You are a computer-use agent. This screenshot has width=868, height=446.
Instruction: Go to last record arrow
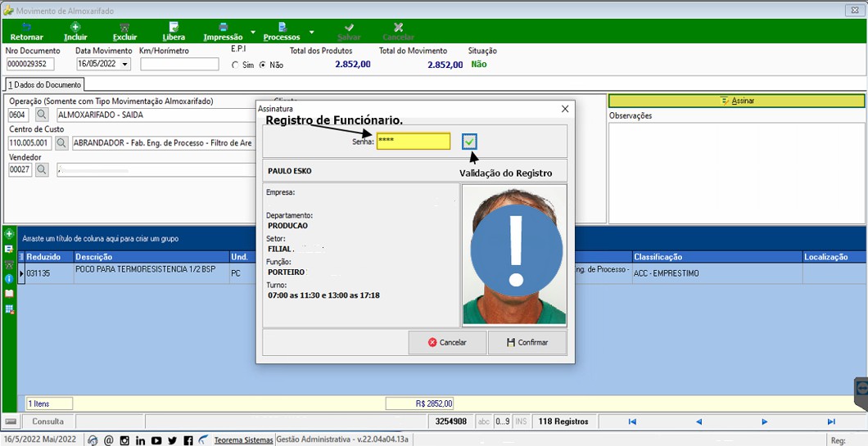pyautogui.click(x=831, y=421)
